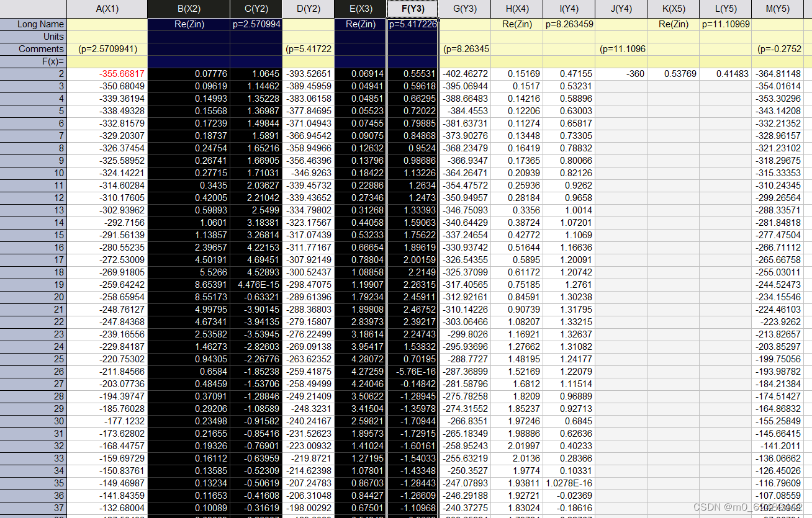This screenshot has width=812, height=518.
Task: Click the red cell -355.66817
Action: coord(107,74)
